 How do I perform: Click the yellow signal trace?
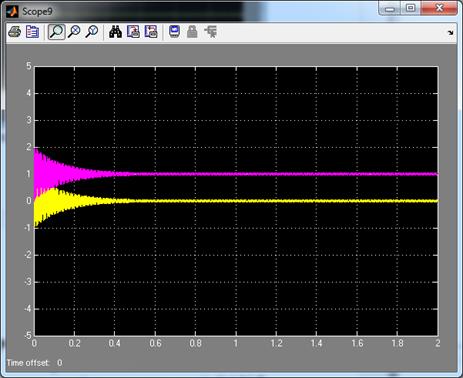pos(267,201)
